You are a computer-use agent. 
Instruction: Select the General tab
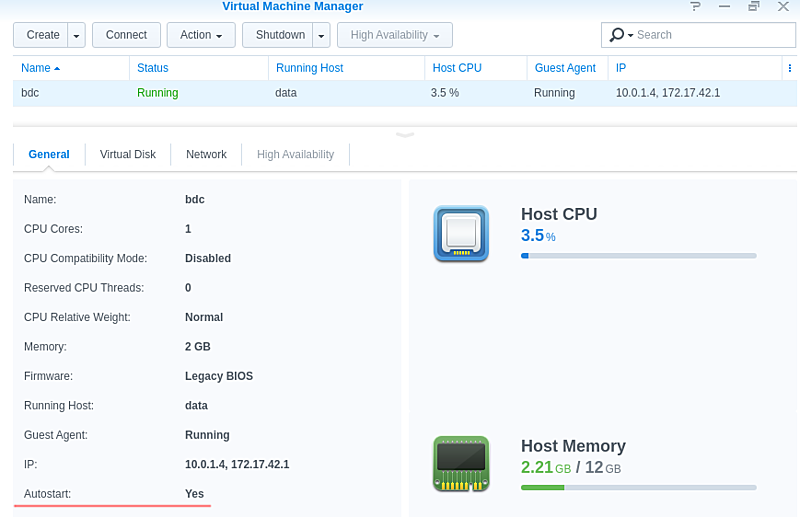[49, 154]
